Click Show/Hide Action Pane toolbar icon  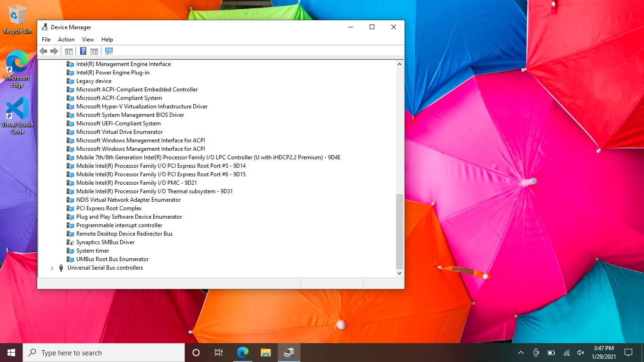[94, 51]
